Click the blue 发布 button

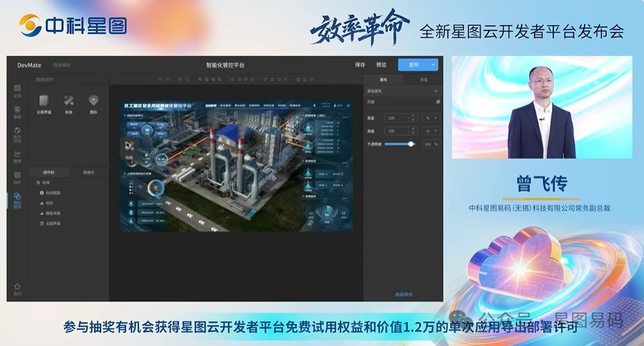(414, 65)
